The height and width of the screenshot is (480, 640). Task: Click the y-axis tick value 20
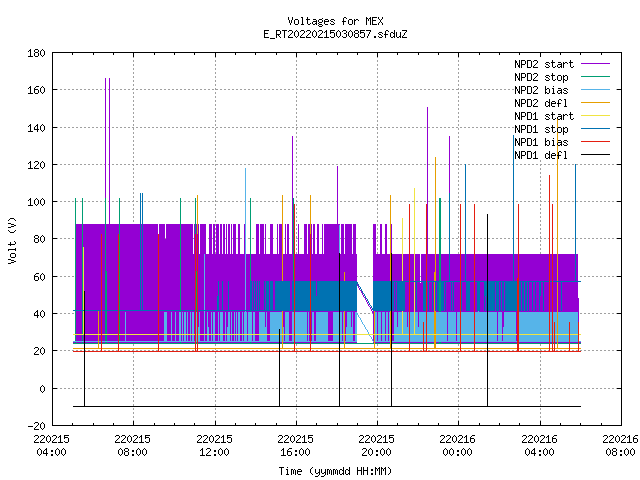39,351
